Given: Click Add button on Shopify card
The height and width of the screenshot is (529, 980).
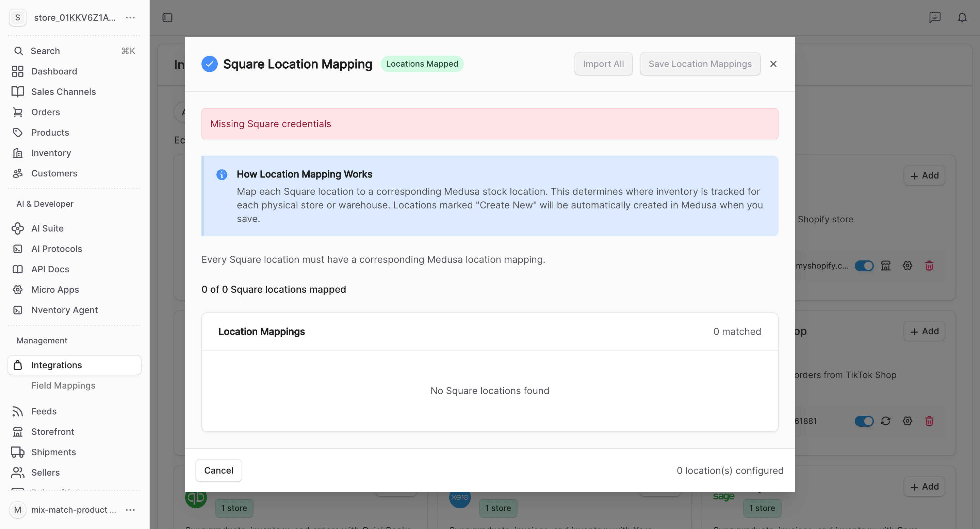Looking at the screenshot, I should 924,175.
